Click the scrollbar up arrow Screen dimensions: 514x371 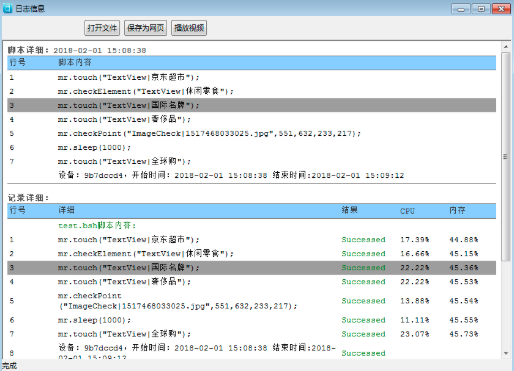click(506, 47)
